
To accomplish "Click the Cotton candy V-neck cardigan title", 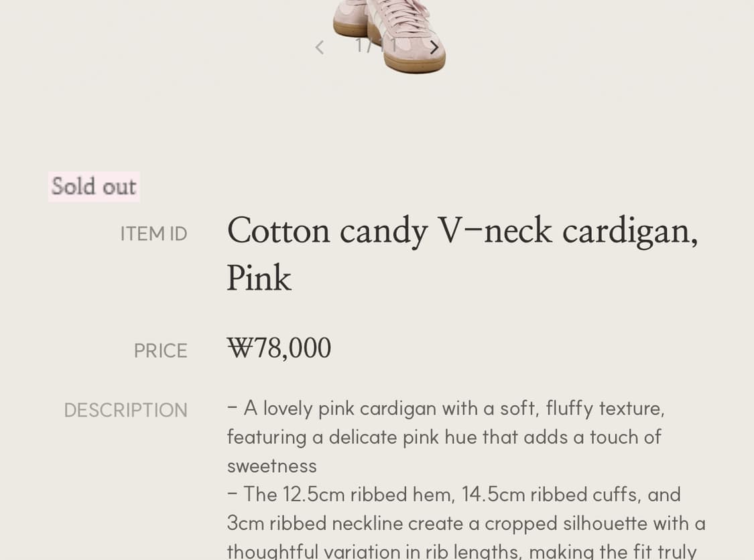I will (462, 231).
